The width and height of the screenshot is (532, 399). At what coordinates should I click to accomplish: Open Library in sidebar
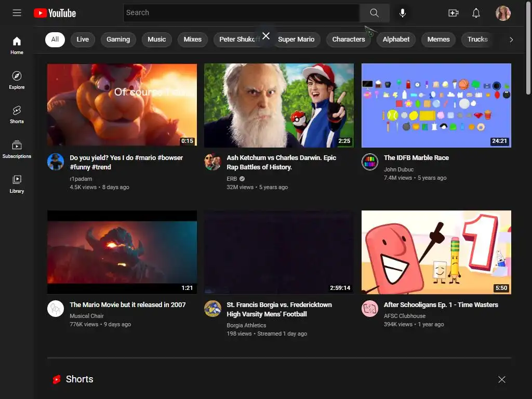pos(17,184)
